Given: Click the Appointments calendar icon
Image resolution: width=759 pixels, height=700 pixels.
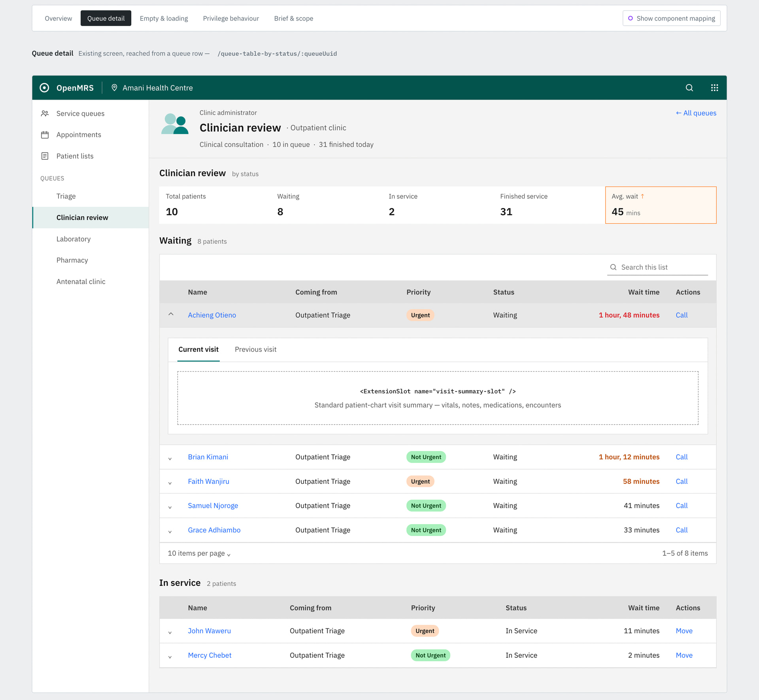Looking at the screenshot, I should [45, 135].
